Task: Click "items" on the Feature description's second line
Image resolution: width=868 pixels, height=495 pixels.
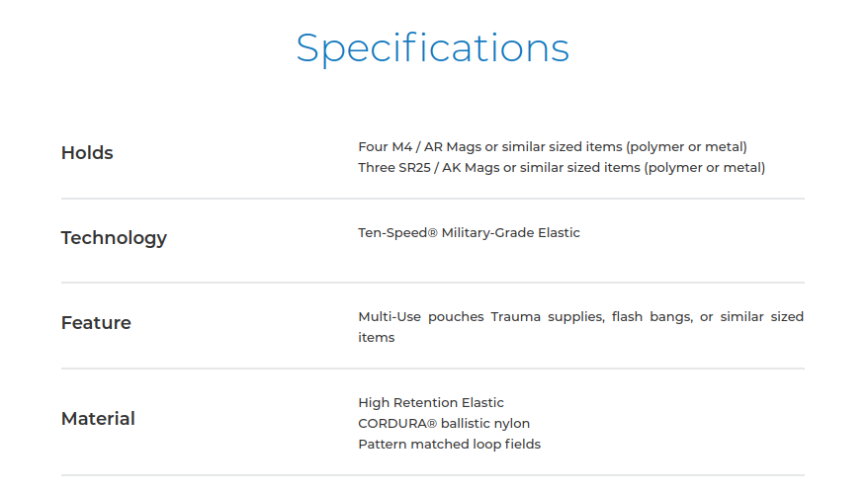Action: point(377,338)
